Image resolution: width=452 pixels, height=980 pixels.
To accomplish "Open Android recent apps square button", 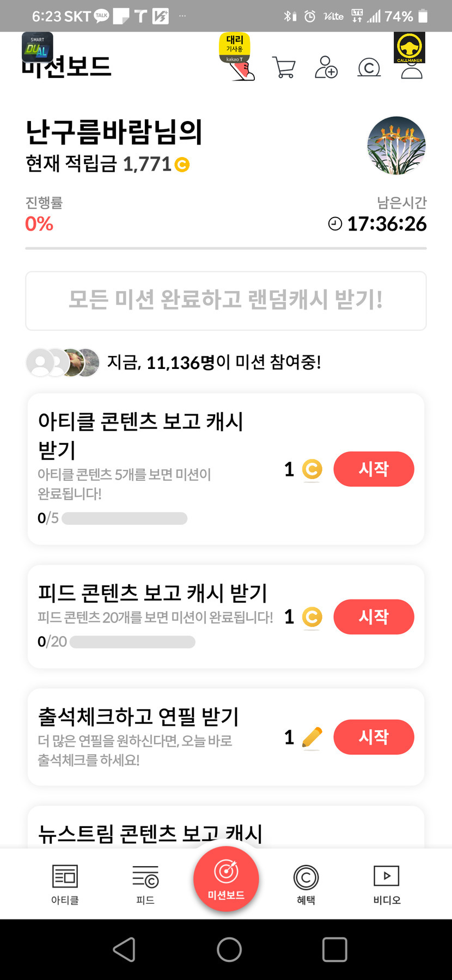I will tap(334, 949).
